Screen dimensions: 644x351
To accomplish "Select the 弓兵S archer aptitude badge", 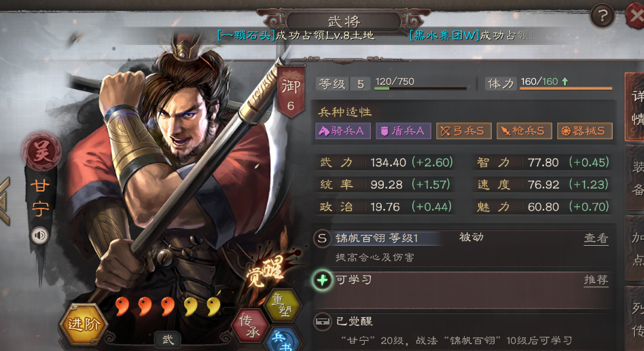I will coord(463,131).
